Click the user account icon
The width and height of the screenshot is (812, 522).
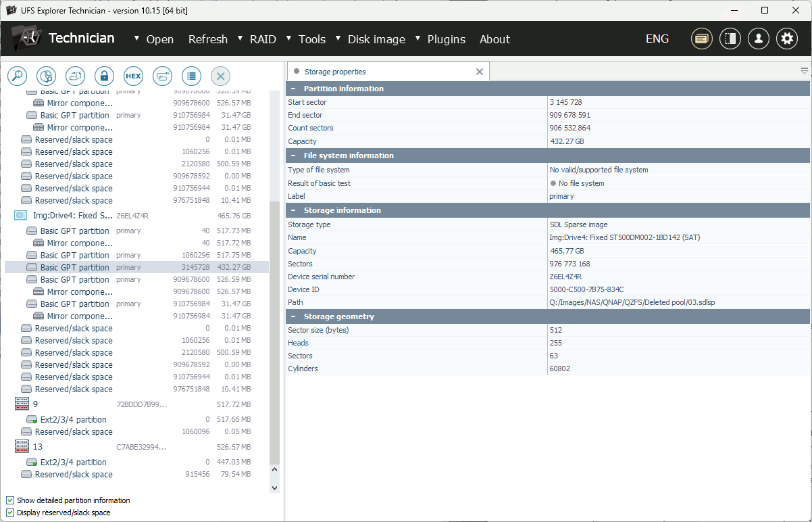coord(758,39)
